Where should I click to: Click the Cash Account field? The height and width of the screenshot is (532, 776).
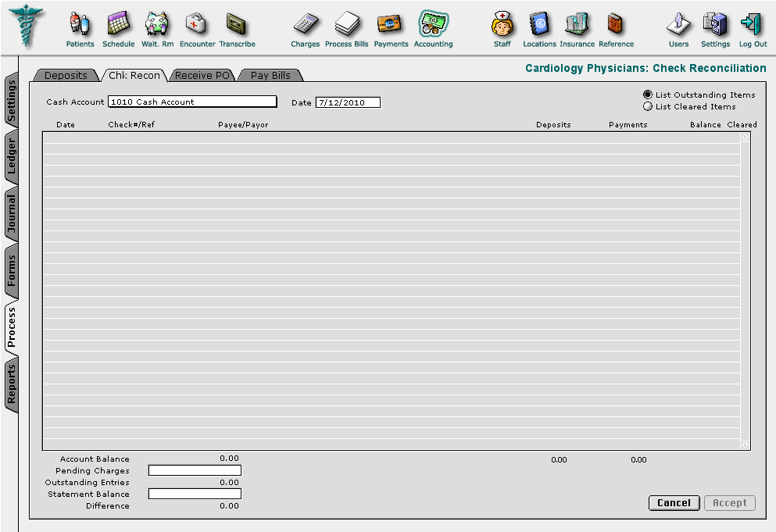pos(192,102)
